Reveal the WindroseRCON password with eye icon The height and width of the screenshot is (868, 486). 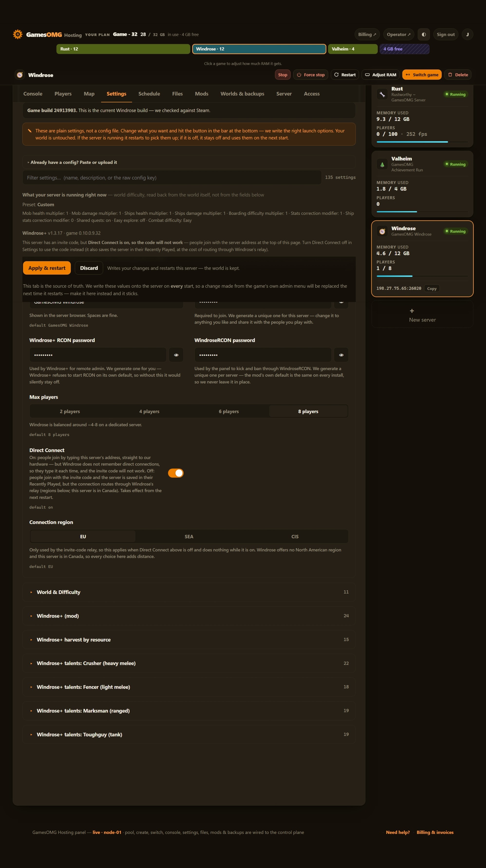(341, 355)
